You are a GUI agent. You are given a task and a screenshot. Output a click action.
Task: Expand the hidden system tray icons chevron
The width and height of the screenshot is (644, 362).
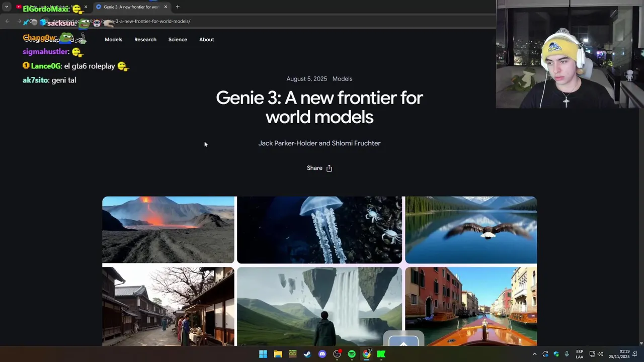coord(534,354)
